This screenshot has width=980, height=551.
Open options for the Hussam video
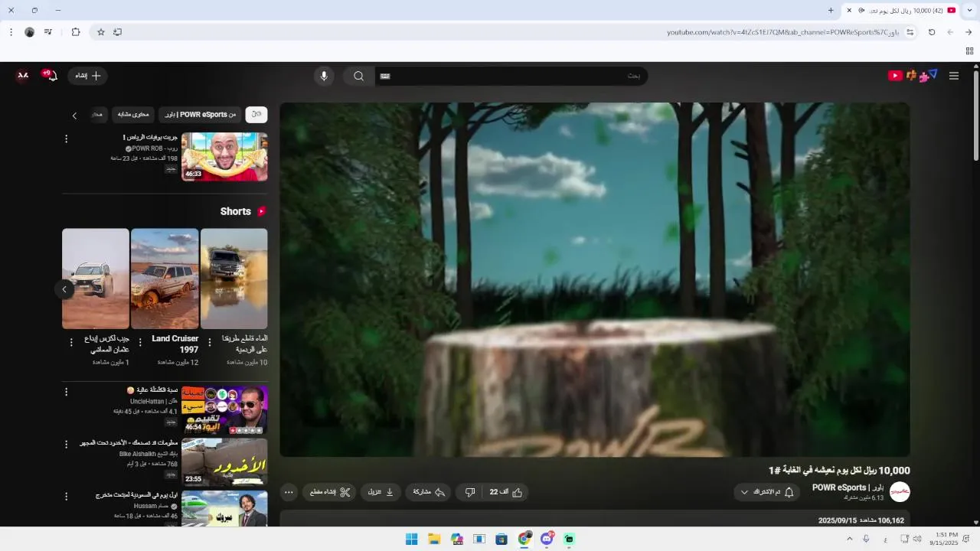pyautogui.click(x=66, y=496)
